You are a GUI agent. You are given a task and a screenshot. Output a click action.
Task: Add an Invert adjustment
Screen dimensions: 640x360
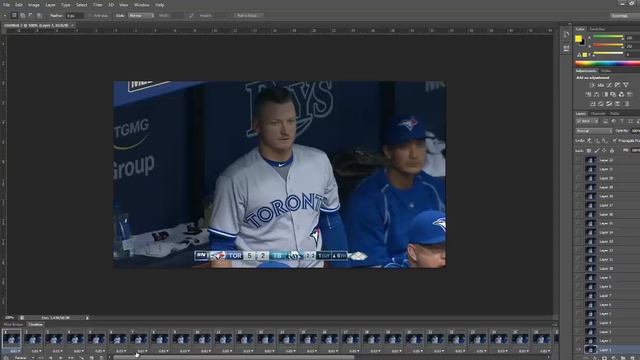click(x=592, y=104)
